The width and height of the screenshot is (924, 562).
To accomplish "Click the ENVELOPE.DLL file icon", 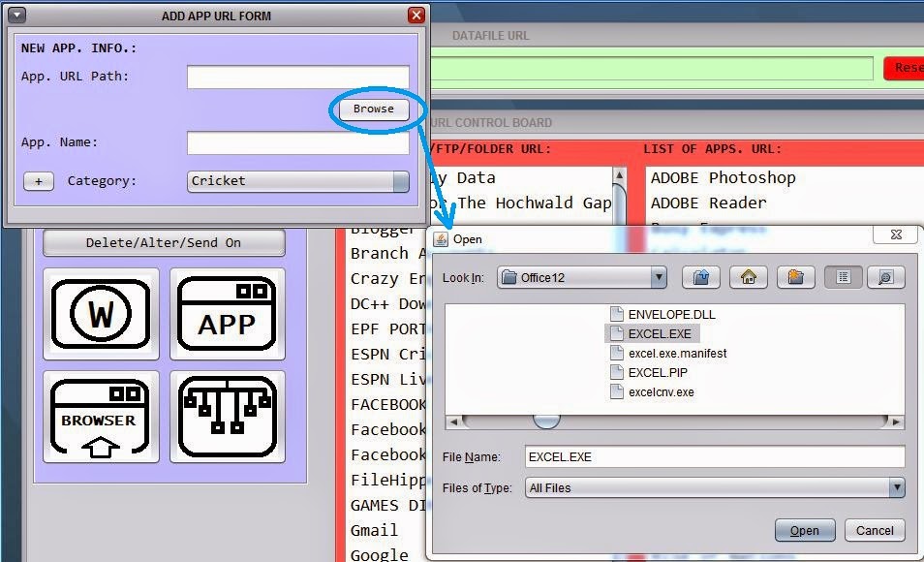I will pos(616,314).
